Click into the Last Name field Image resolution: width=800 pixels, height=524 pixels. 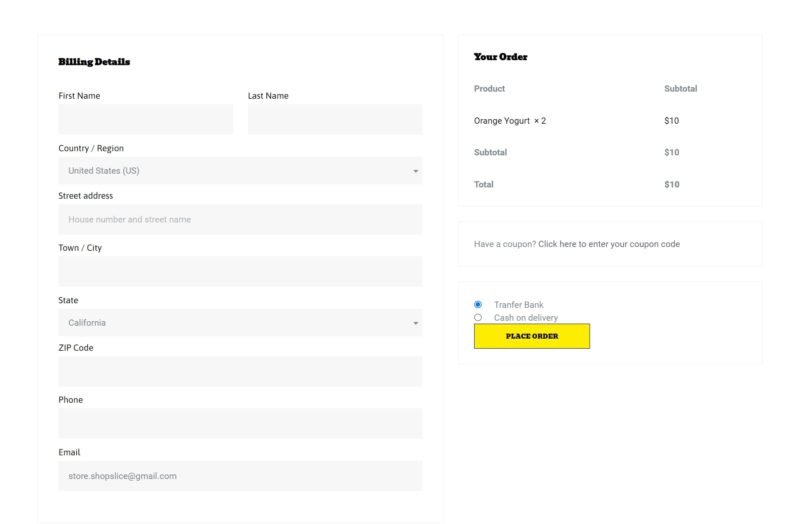(x=335, y=119)
